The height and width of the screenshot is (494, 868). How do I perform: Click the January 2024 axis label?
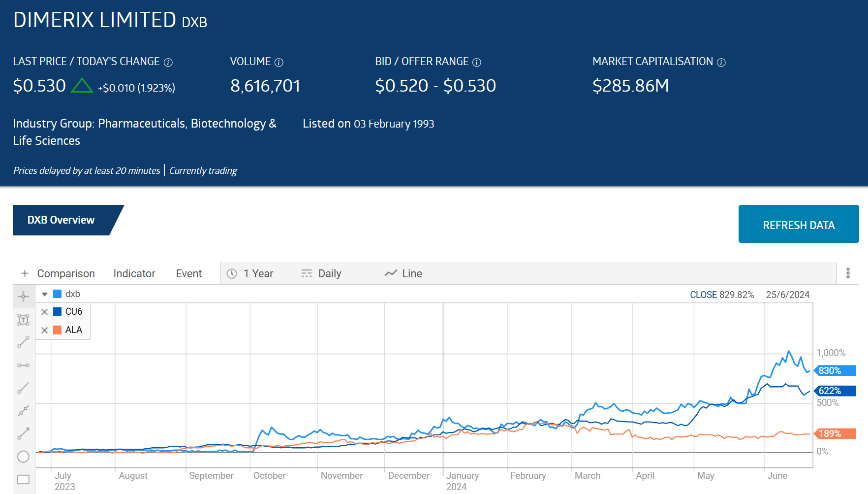pyautogui.click(x=462, y=481)
